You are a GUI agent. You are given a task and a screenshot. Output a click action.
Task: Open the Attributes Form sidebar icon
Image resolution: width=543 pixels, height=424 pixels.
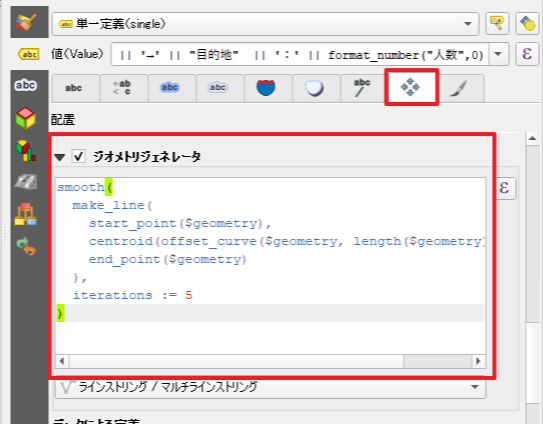point(26,214)
